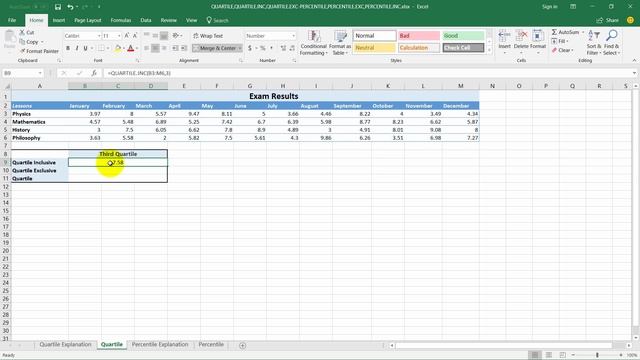Click the Tell me Search box
Image resolution: width=640 pixels, height=360 pixels.
[x=218, y=20]
